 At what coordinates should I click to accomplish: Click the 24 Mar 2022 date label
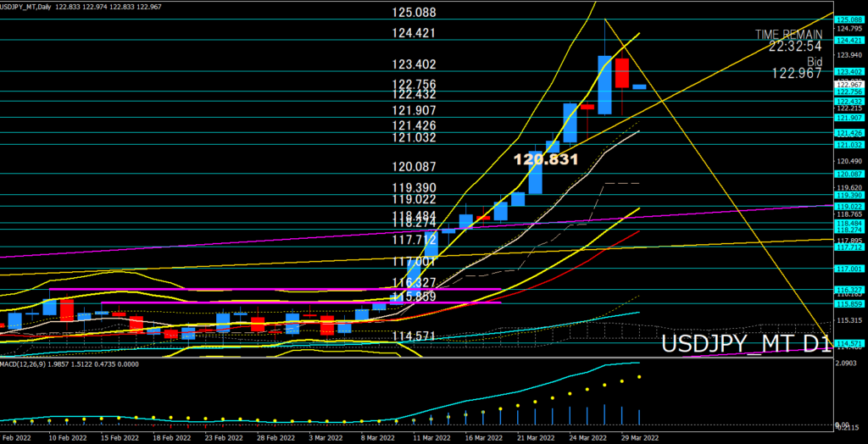[x=588, y=437]
